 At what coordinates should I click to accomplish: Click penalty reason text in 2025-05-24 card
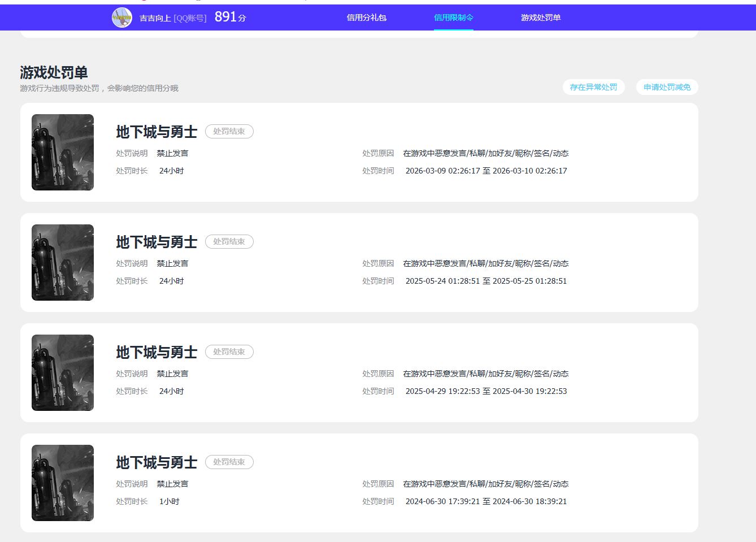pos(486,263)
